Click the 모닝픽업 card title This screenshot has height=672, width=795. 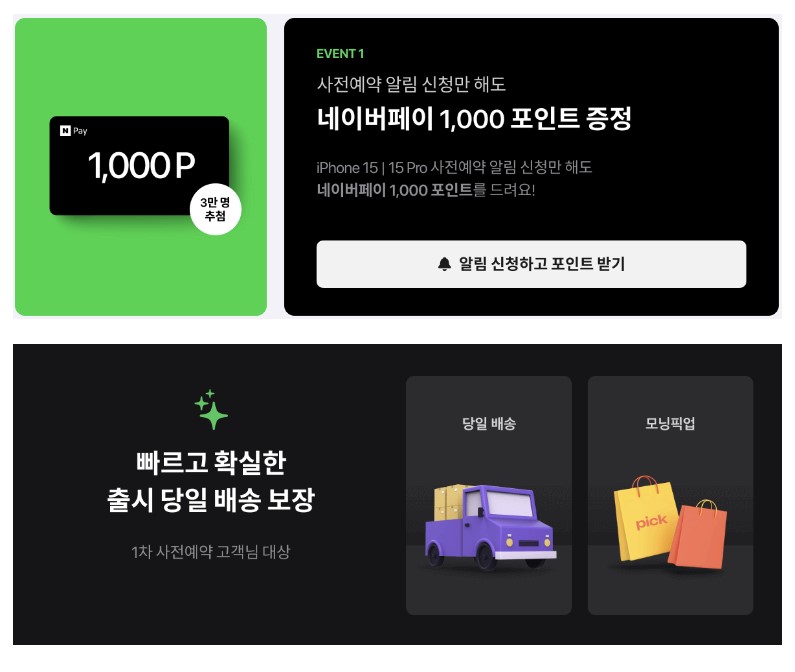click(670, 423)
